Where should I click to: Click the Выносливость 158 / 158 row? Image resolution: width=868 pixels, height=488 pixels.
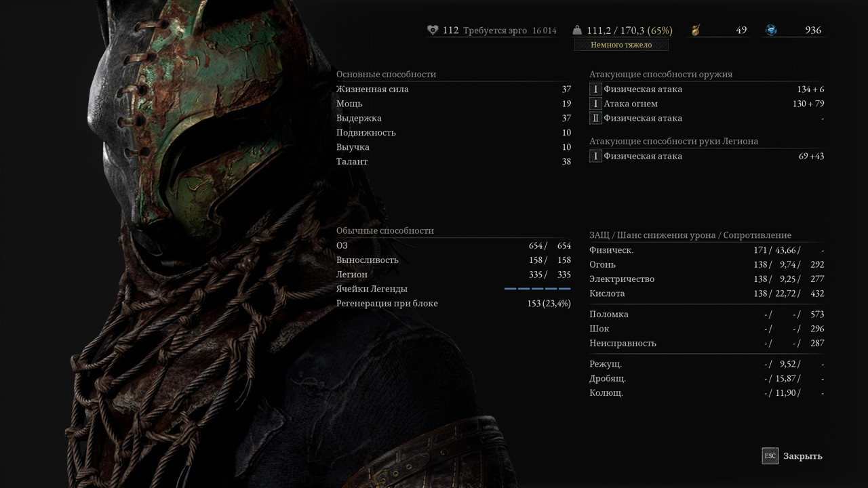click(x=454, y=260)
